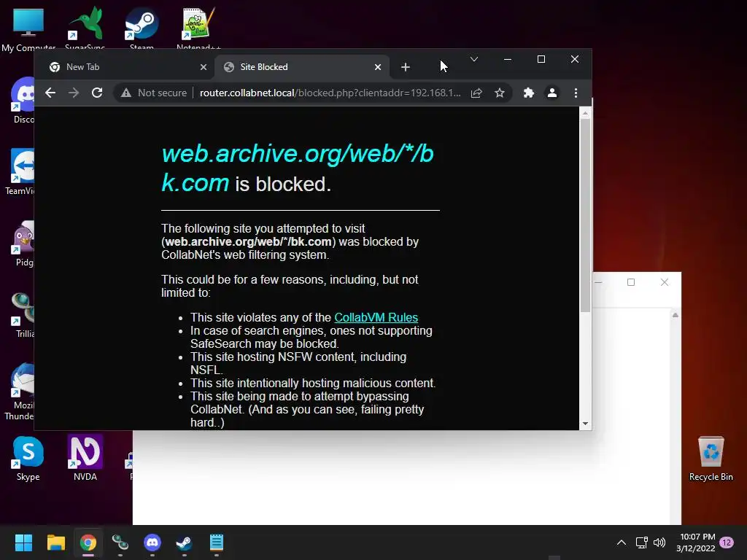Close the background white window
The height and width of the screenshot is (560, 747).
665,282
